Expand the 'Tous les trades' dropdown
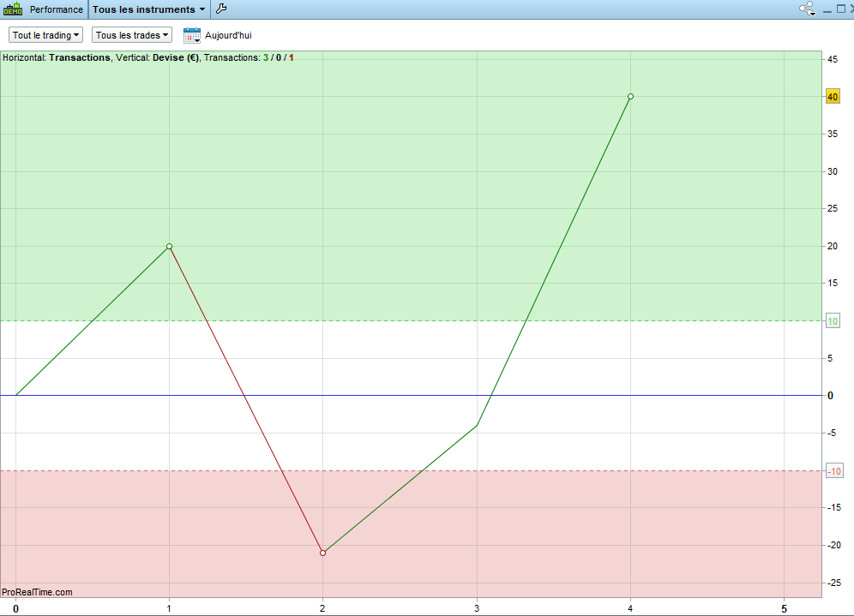Screen dimensions: 854x616 [x=132, y=35]
